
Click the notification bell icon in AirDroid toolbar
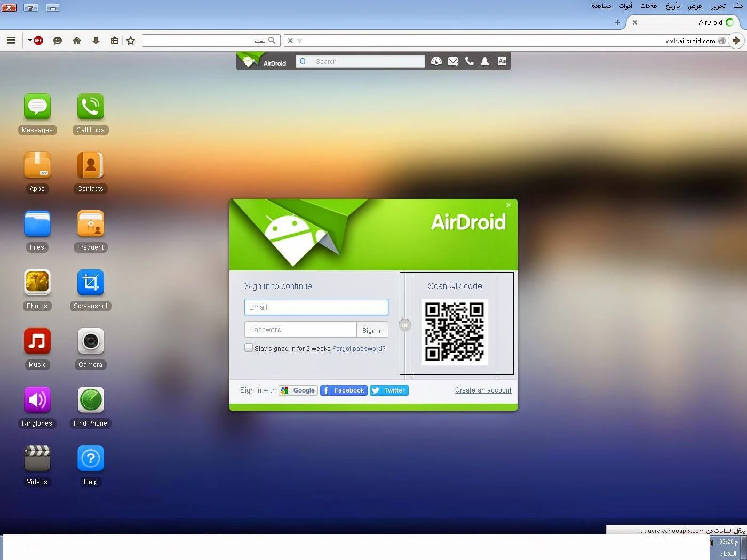pyautogui.click(x=484, y=61)
